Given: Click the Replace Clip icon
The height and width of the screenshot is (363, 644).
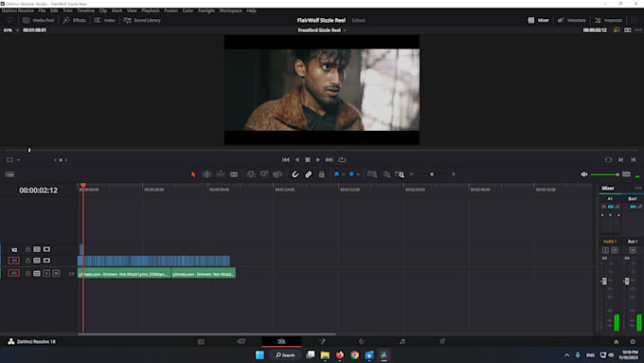Looking at the screenshot, I should point(277,174).
